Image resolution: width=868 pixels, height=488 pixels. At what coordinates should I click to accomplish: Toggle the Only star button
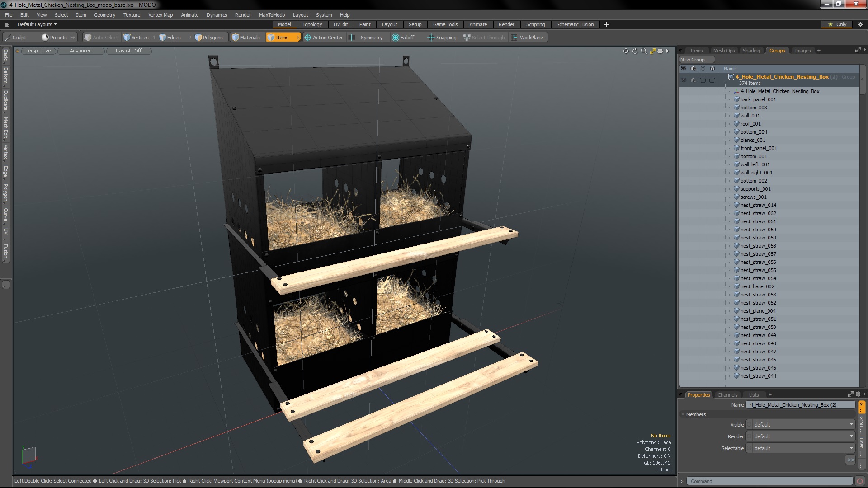[837, 24]
